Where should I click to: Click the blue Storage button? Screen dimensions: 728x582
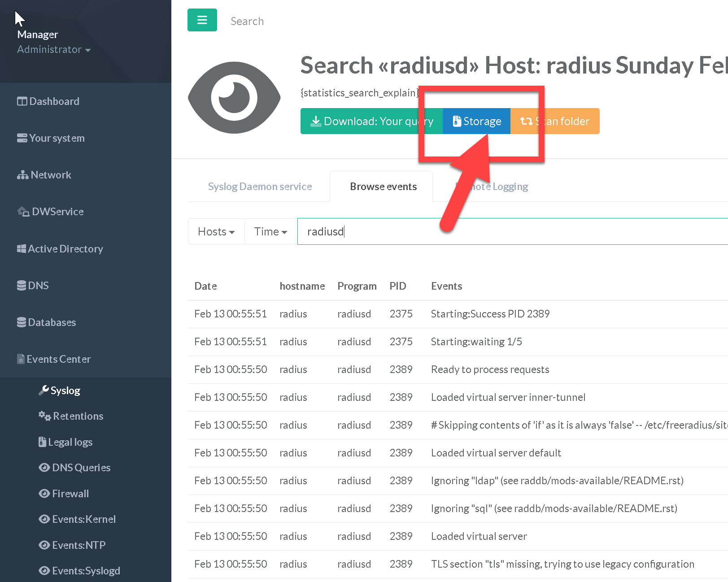[476, 121]
